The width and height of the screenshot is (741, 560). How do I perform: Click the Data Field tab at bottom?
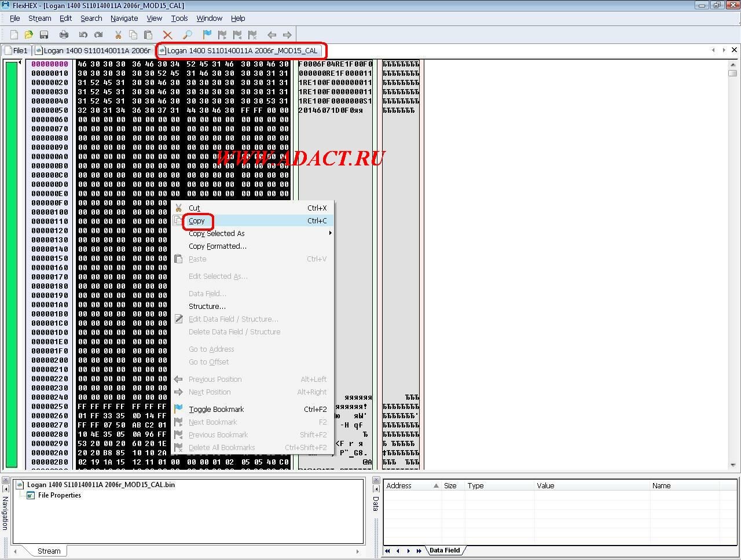(x=445, y=550)
